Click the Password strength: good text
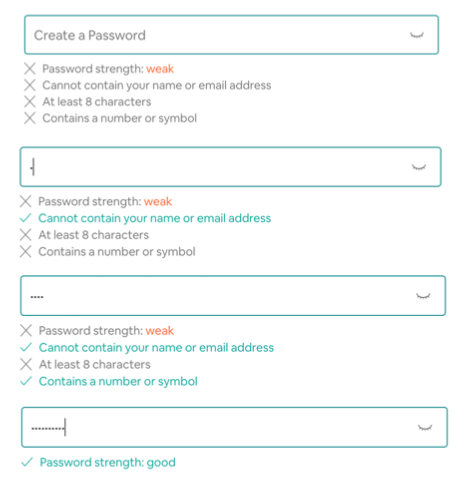 (107, 462)
